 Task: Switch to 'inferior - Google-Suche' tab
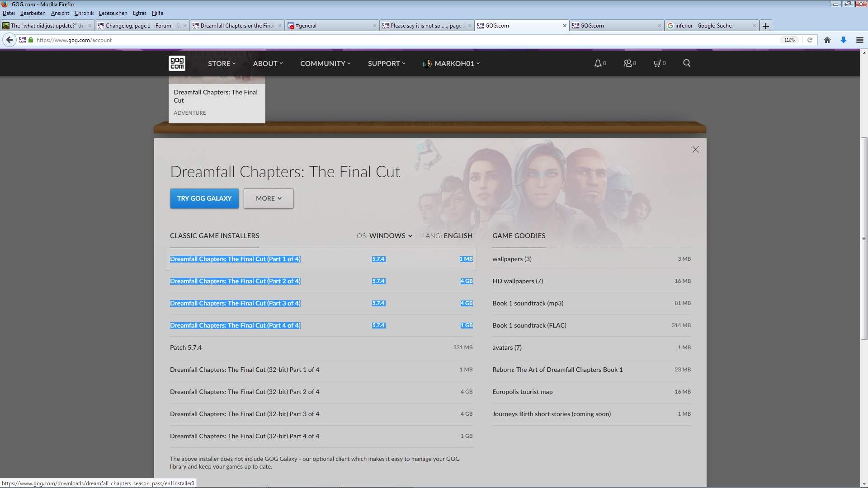click(x=712, y=26)
